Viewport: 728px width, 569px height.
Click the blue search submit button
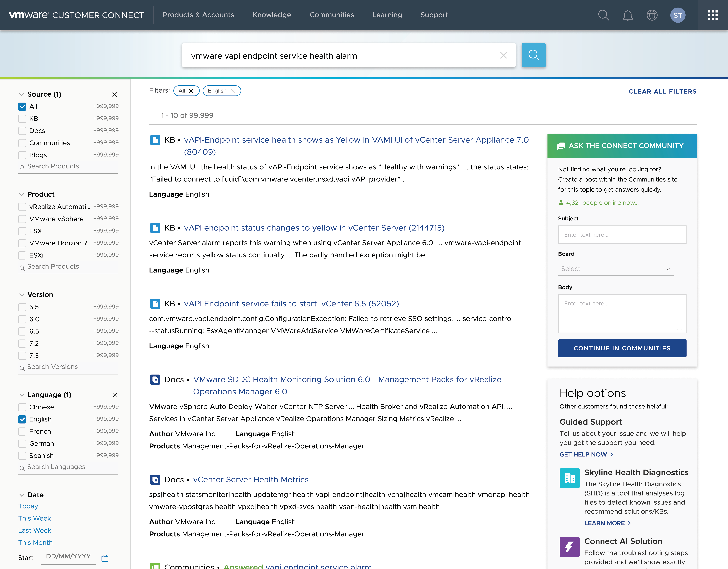point(534,55)
